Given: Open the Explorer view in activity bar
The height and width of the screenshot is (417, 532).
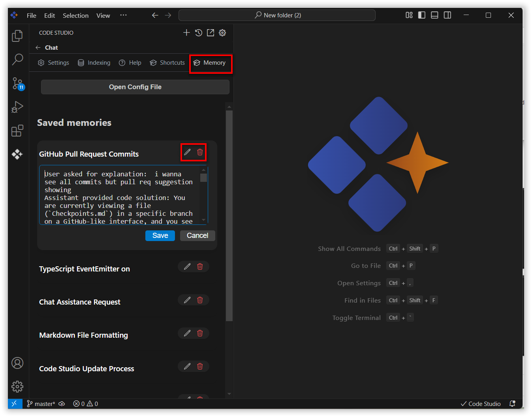Looking at the screenshot, I should click(x=17, y=36).
